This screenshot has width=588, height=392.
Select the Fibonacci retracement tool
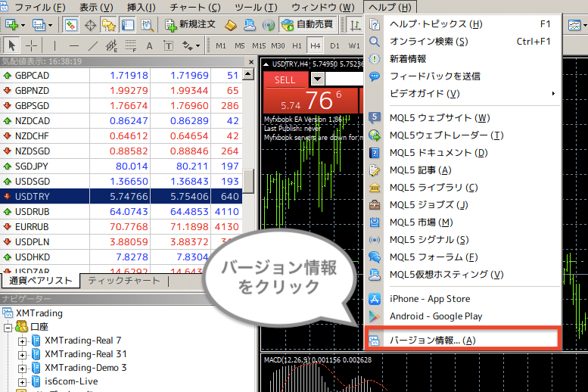(130, 45)
